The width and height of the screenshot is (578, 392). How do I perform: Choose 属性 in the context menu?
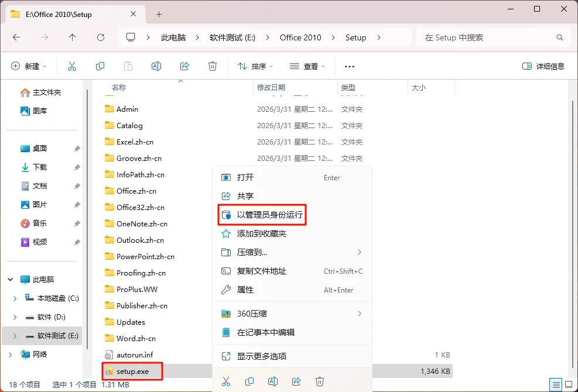point(292,290)
